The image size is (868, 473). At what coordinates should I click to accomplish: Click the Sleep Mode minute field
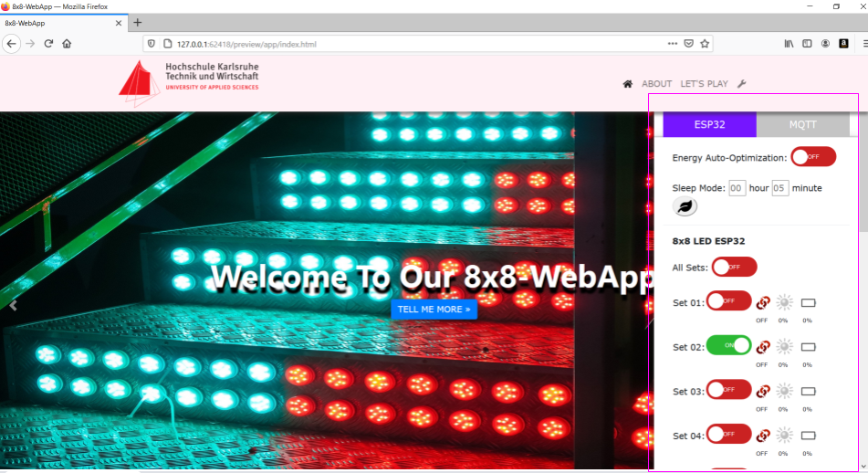click(x=779, y=188)
